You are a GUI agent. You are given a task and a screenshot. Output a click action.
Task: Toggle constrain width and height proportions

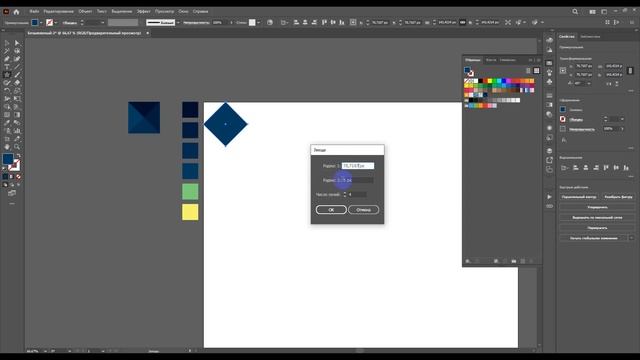click(x=630, y=71)
